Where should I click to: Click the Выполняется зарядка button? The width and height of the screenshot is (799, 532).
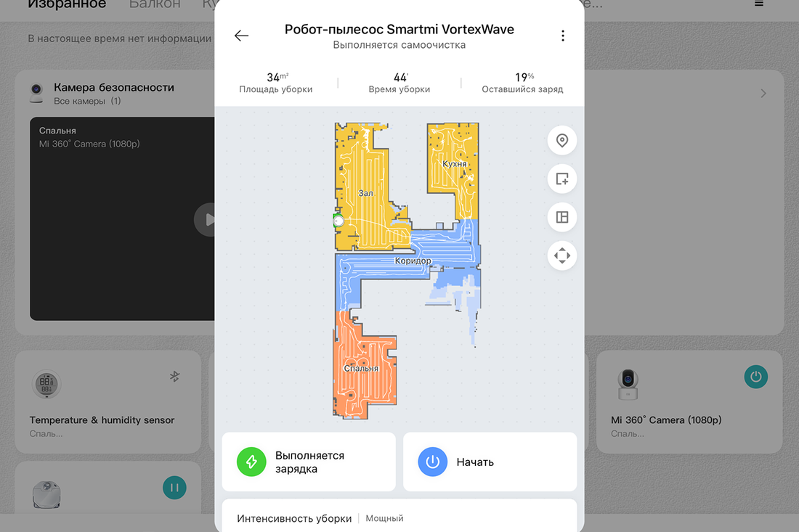click(309, 462)
